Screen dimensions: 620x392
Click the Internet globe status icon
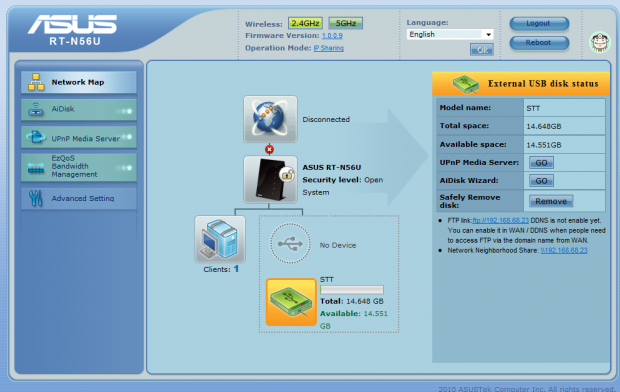[x=270, y=119]
